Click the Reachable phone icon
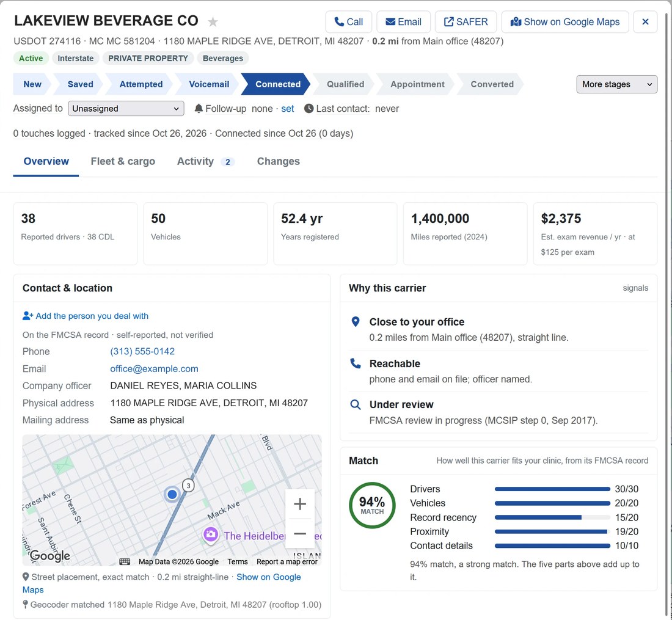Image resolution: width=672 pixels, height=620 pixels. pos(356,363)
